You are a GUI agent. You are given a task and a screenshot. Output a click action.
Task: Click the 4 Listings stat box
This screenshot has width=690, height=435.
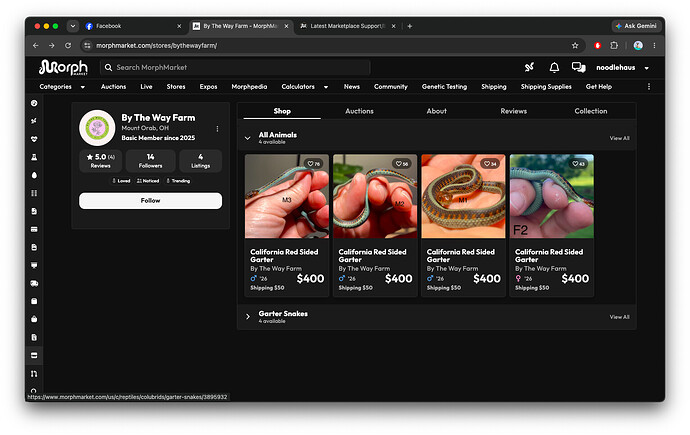200,161
